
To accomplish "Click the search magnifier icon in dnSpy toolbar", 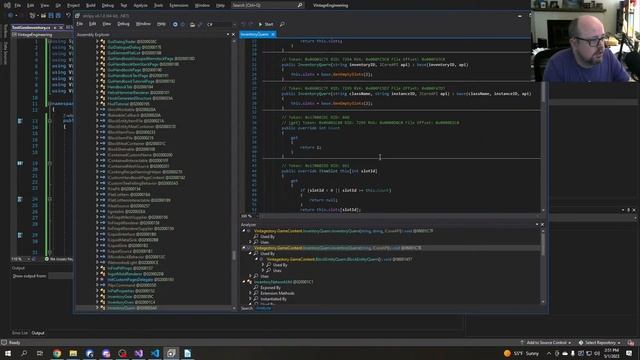I will 282,24.
